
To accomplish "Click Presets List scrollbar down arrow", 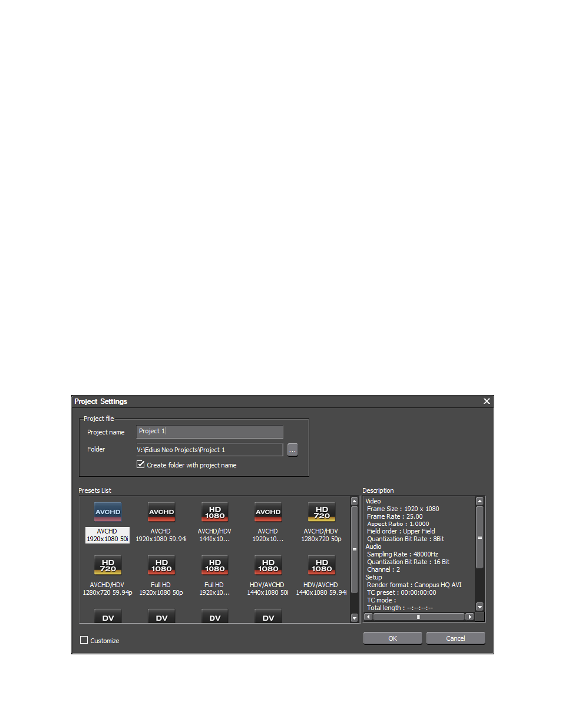I will (x=355, y=618).
